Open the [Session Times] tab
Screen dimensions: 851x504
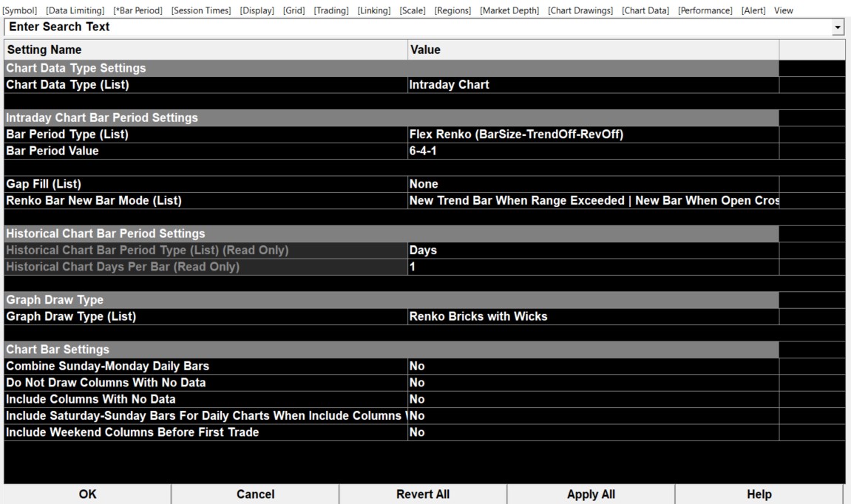point(201,10)
